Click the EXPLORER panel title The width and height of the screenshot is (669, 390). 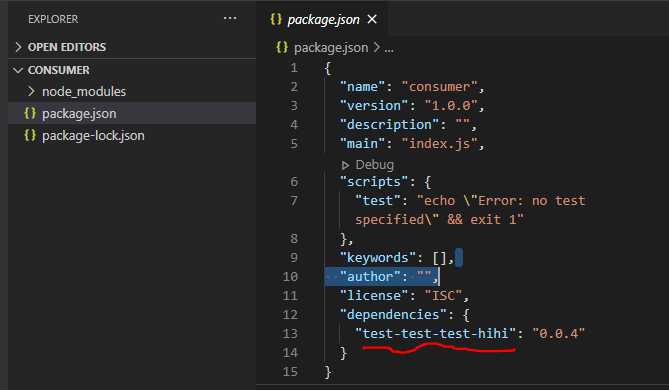click(x=53, y=19)
